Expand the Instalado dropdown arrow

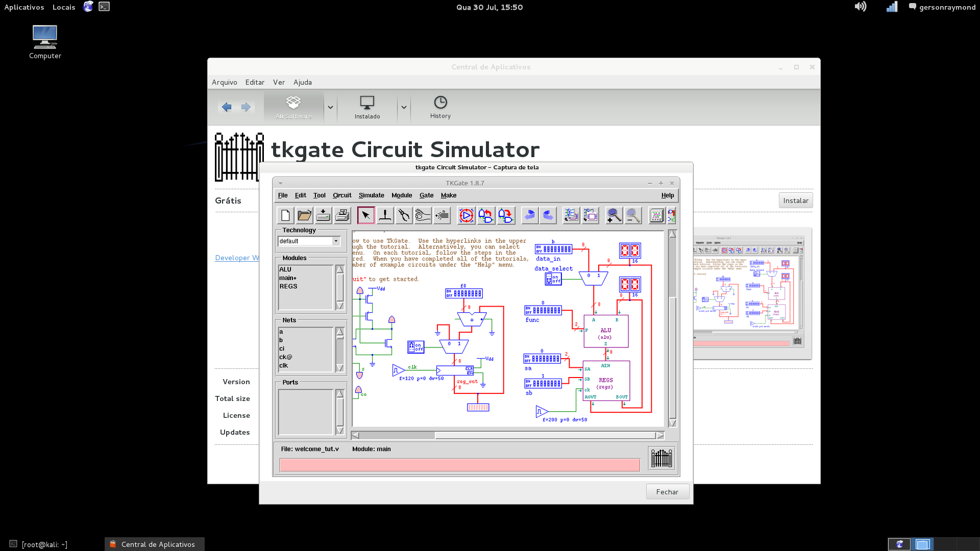[x=404, y=107]
